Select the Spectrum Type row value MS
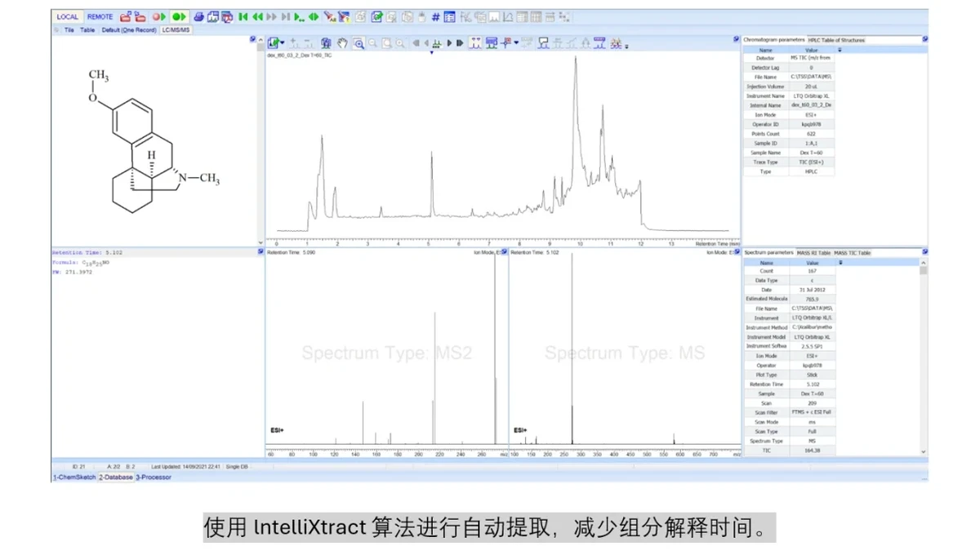This screenshot has width=980, height=551. tap(812, 441)
